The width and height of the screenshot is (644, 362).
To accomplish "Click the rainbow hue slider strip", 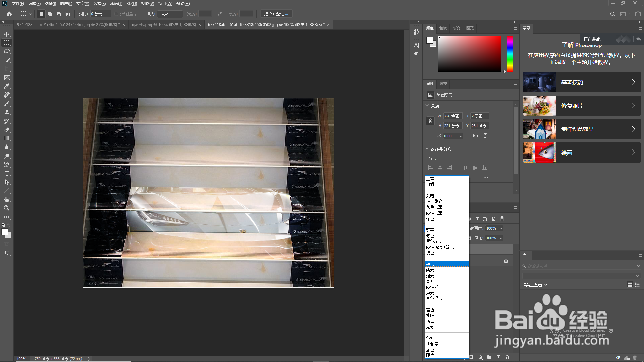I will click(510, 54).
